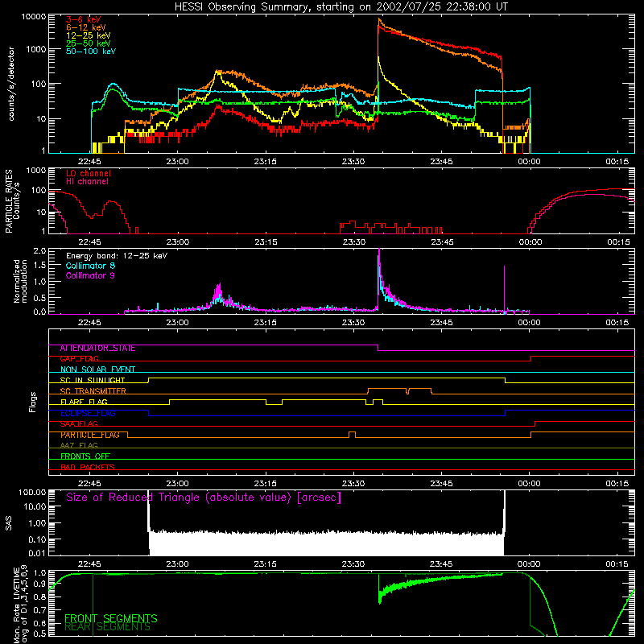Click the Size of Reduced Triangle title
This screenshot has height=644, width=644.
(204, 497)
